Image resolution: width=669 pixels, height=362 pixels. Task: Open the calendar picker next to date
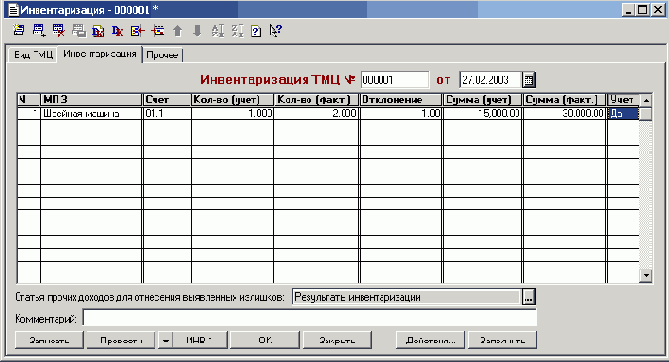click(x=529, y=80)
